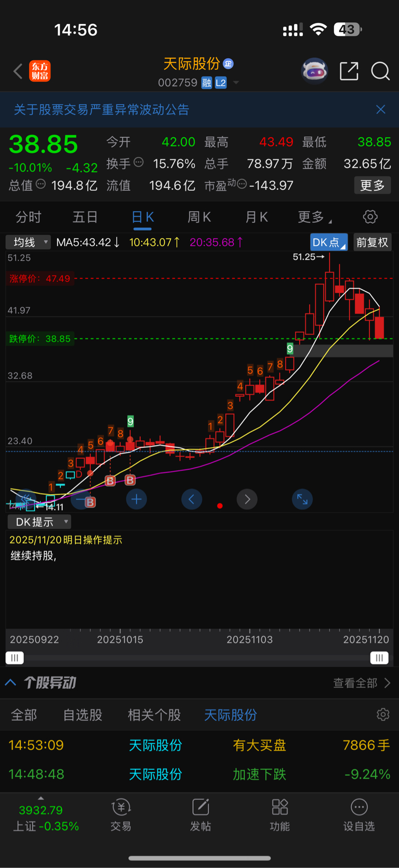399x868 pixels.
Task: Select the 相关个股 filter tab
Action: tap(154, 715)
